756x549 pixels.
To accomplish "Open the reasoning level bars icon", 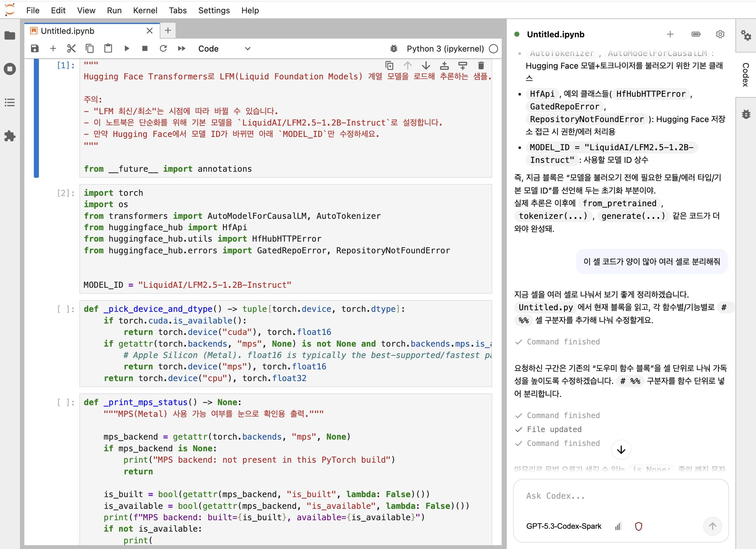I will coord(618,526).
